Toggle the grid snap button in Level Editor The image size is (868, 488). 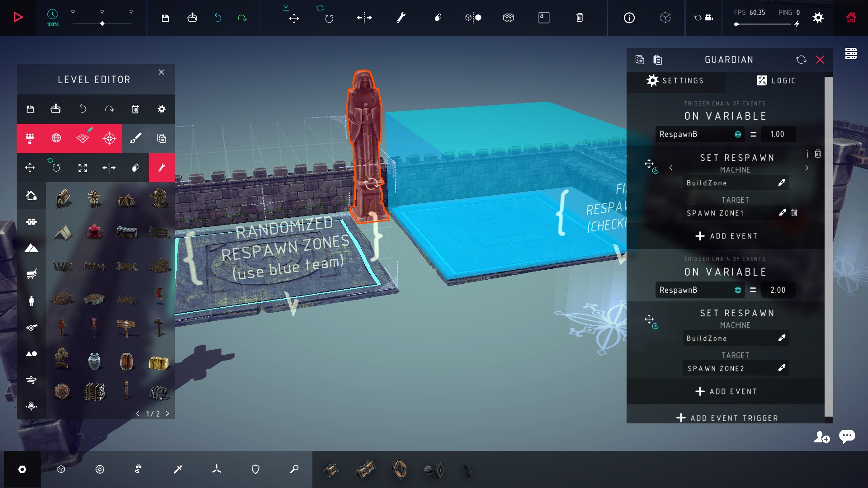point(83,138)
